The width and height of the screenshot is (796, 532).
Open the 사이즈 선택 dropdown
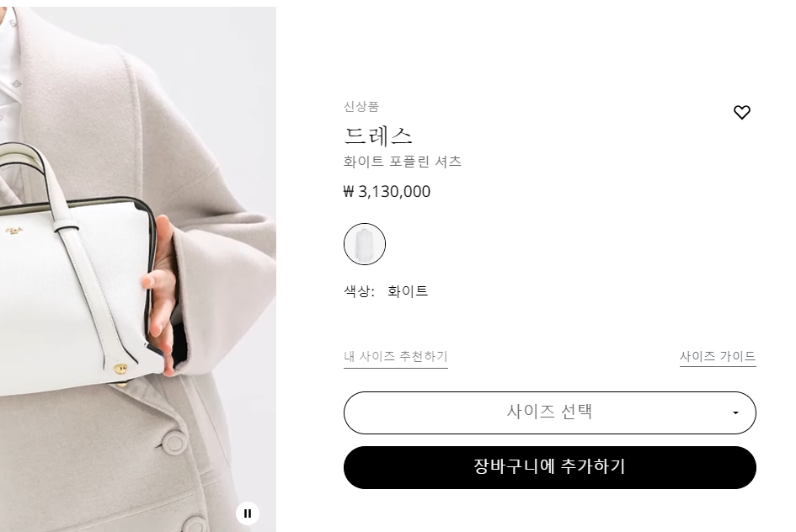coord(550,412)
